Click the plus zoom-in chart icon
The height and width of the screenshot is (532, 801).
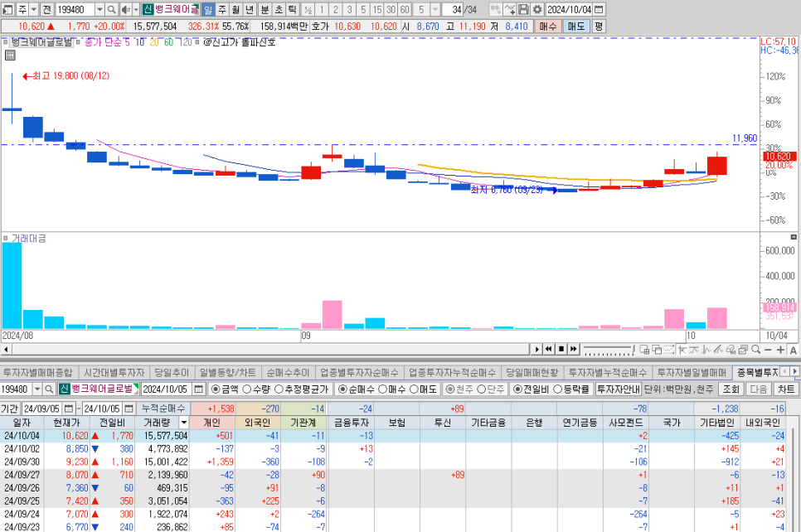click(780, 350)
